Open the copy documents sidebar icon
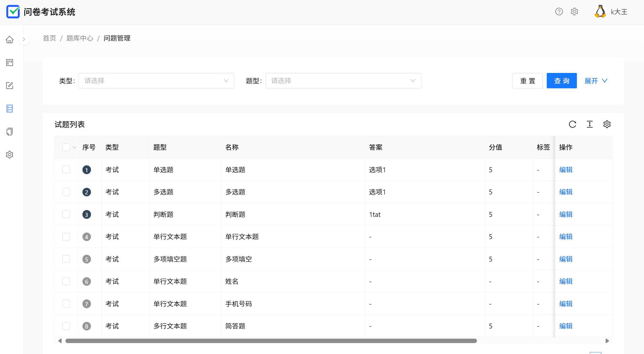 (10, 132)
